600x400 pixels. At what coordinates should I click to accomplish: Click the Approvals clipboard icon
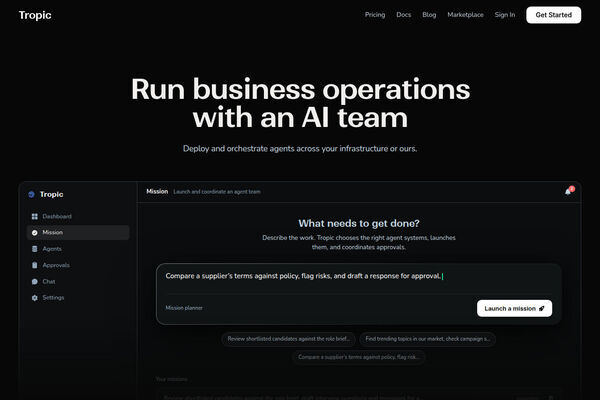tap(34, 265)
